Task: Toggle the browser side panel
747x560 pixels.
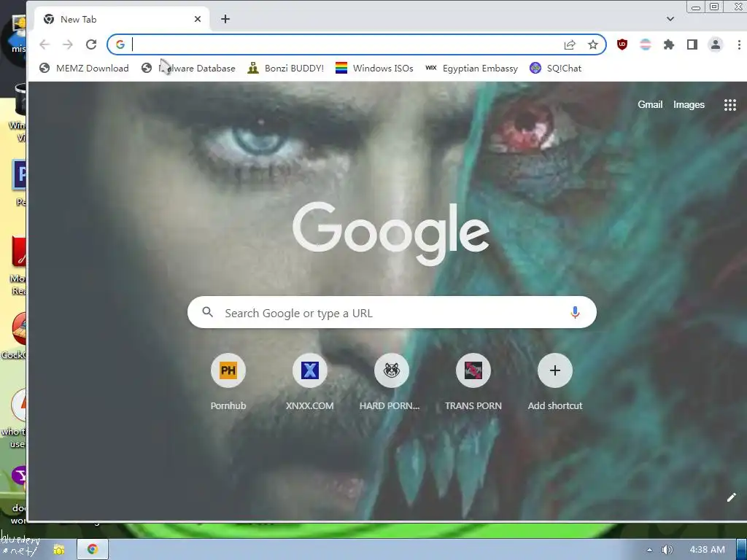Action: [x=692, y=44]
